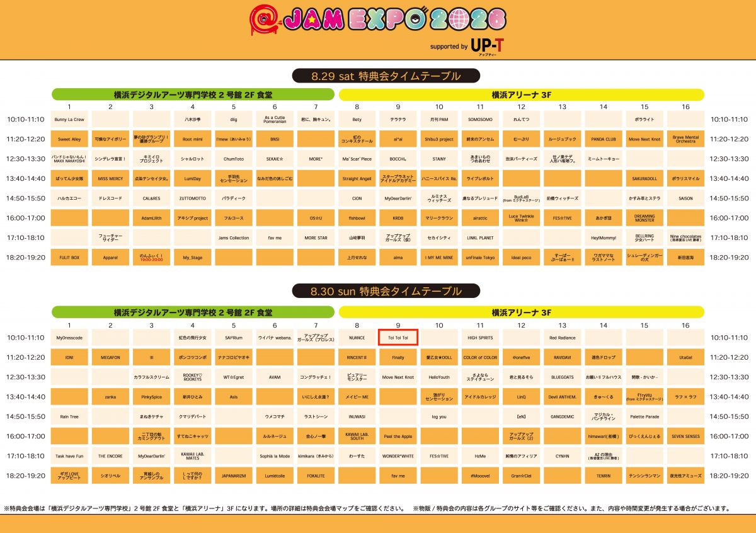Click the unFinale Tokyo slot
756x533 pixels.
(480, 258)
